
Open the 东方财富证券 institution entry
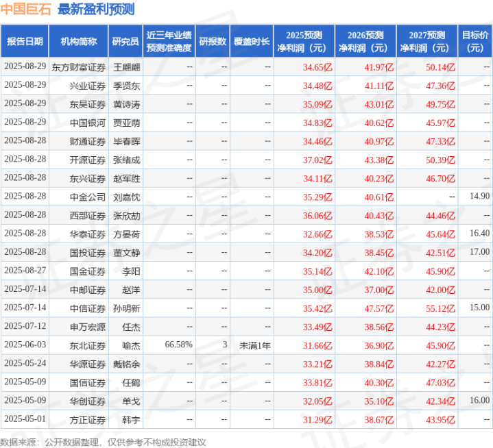(79, 67)
